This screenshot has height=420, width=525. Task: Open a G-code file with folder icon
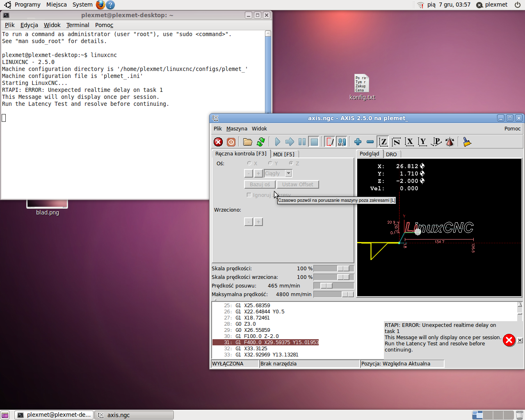(248, 142)
